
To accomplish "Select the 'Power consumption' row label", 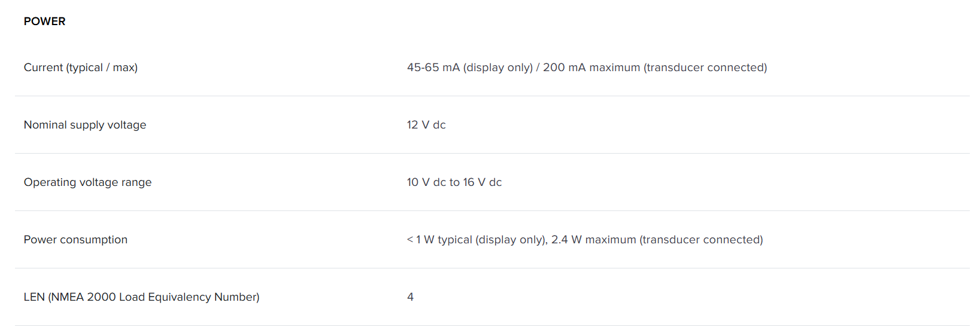I will (x=75, y=240).
